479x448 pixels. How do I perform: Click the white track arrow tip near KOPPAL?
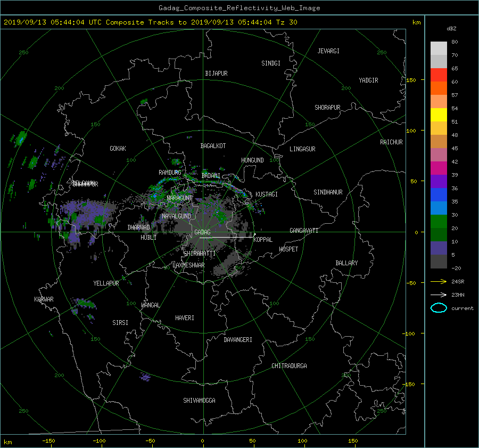coord(255,234)
